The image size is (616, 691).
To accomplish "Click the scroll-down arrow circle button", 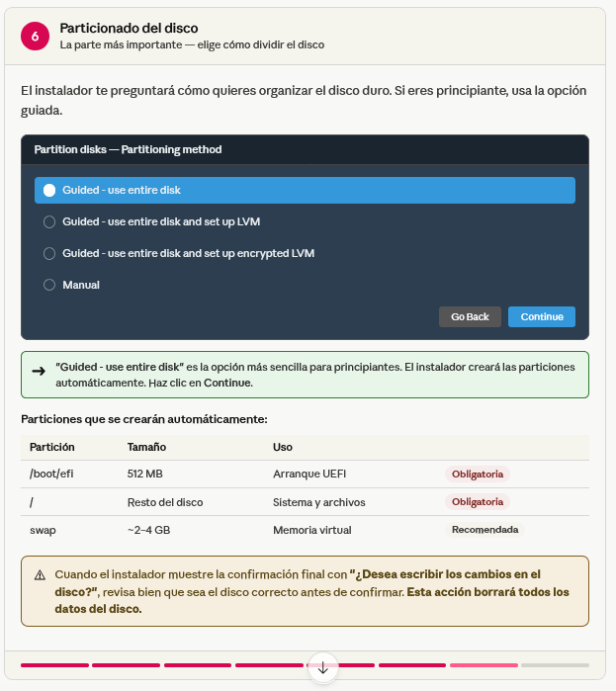I will [323, 667].
